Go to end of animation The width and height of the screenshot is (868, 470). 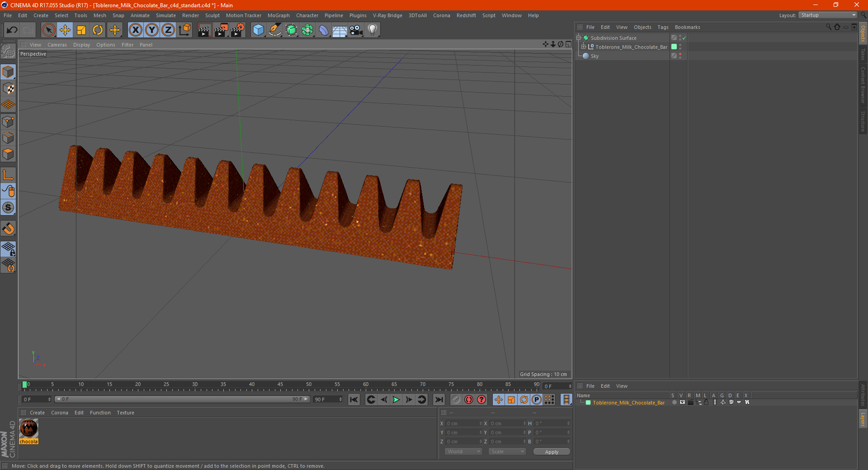coord(439,399)
